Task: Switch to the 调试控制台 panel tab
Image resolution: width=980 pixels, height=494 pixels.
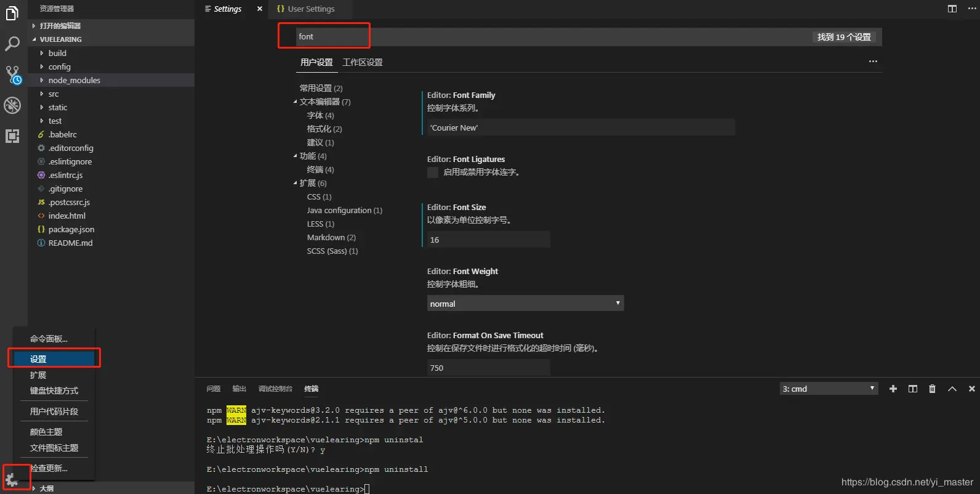Action: [275, 389]
